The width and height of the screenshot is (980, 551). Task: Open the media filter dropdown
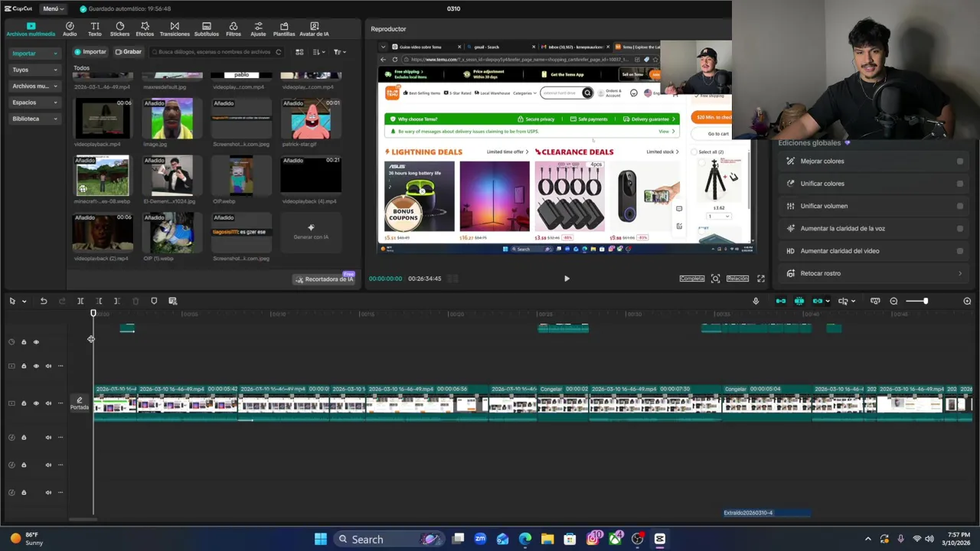[x=340, y=52]
